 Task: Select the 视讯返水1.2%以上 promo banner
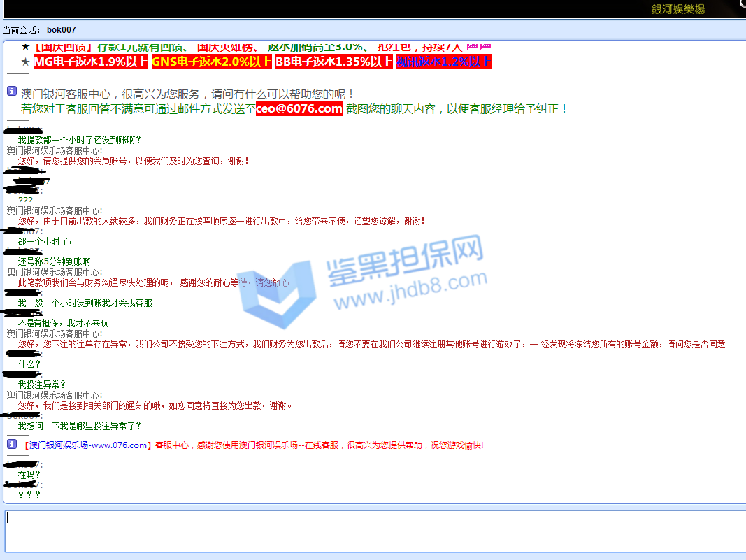[x=443, y=62]
